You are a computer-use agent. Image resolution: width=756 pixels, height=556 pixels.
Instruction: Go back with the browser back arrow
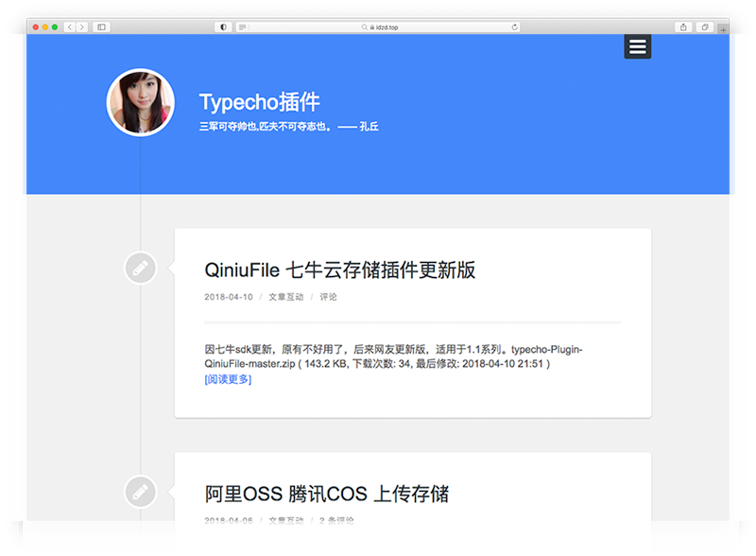pos(71,27)
